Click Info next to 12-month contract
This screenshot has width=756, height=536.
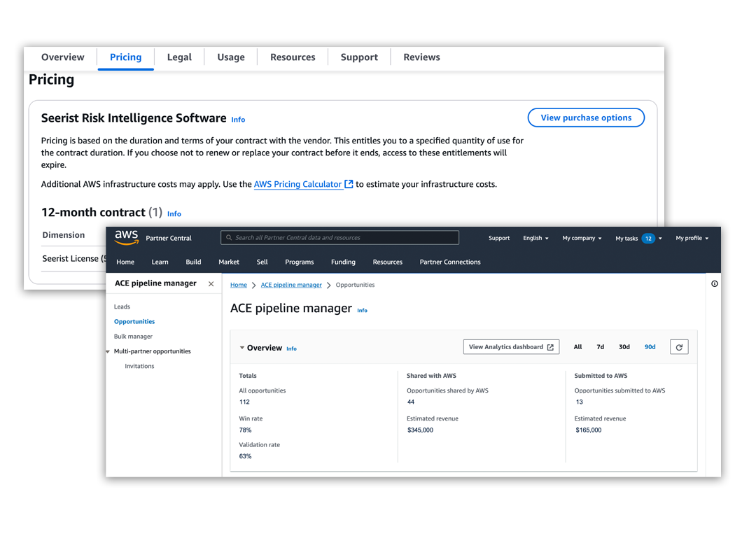pos(174,214)
